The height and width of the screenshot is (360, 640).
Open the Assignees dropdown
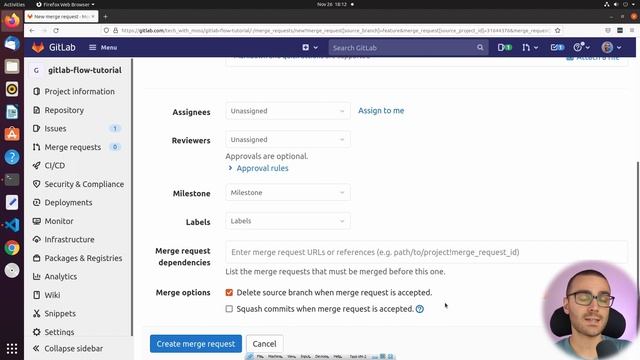[288, 111]
